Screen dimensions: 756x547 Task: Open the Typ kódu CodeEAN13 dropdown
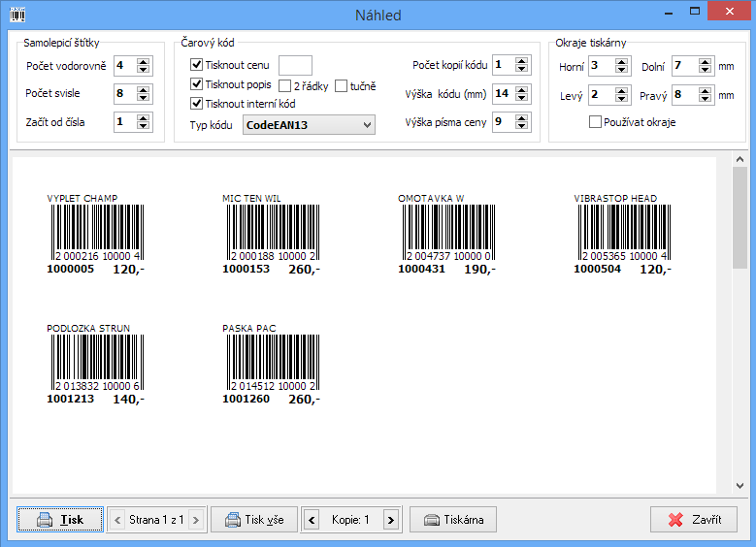(x=309, y=125)
